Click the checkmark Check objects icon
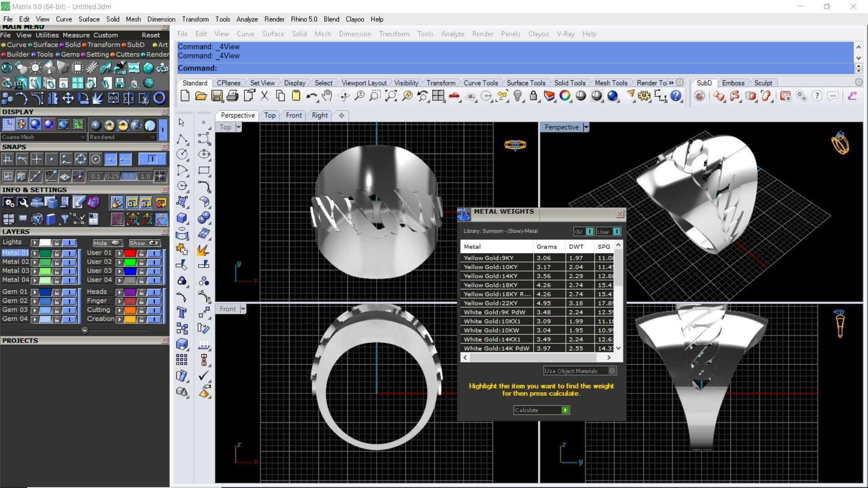This screenshot has width=868, height=488. coord(204,375)
